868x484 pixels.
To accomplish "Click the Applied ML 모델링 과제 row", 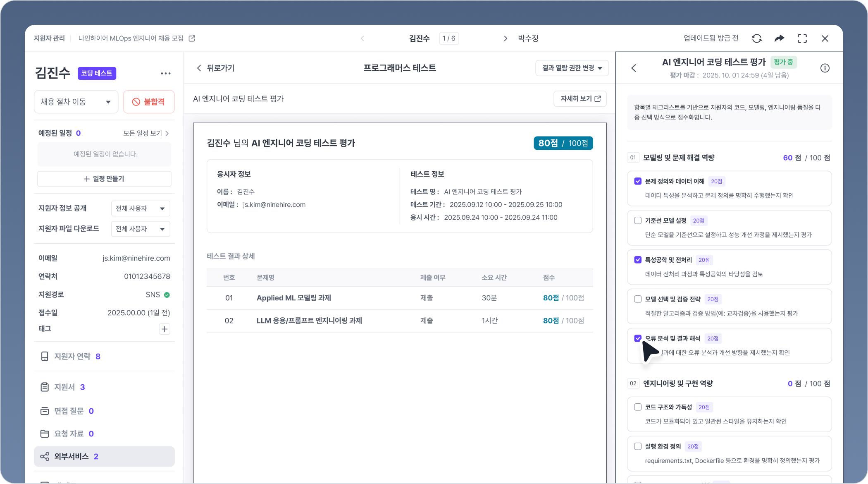I will (293, 298).
